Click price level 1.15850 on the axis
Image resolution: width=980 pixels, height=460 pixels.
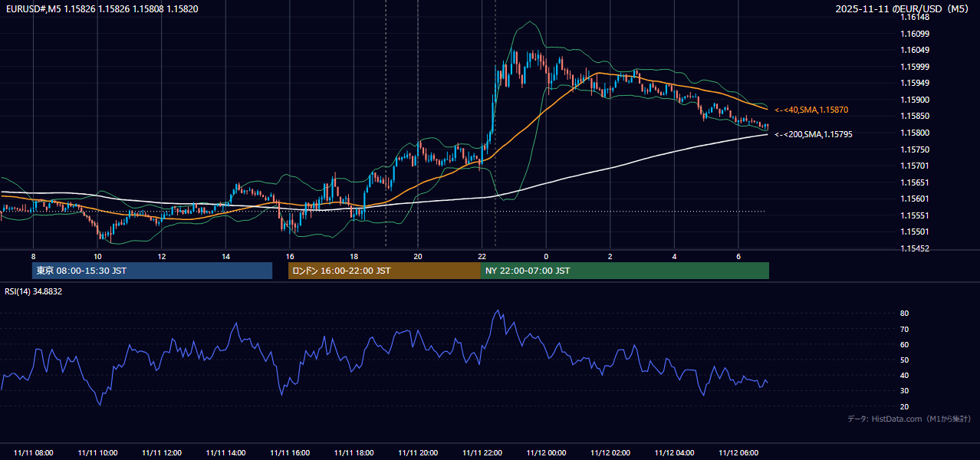915,117
